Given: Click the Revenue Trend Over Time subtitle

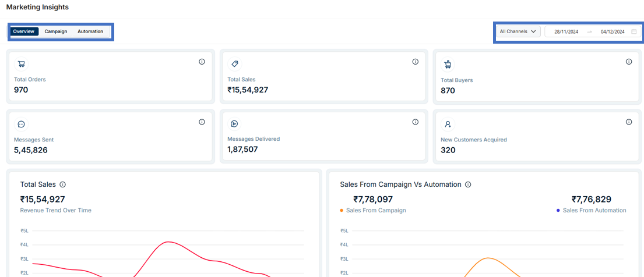Looking at the screenshot, I should [56, 211].
